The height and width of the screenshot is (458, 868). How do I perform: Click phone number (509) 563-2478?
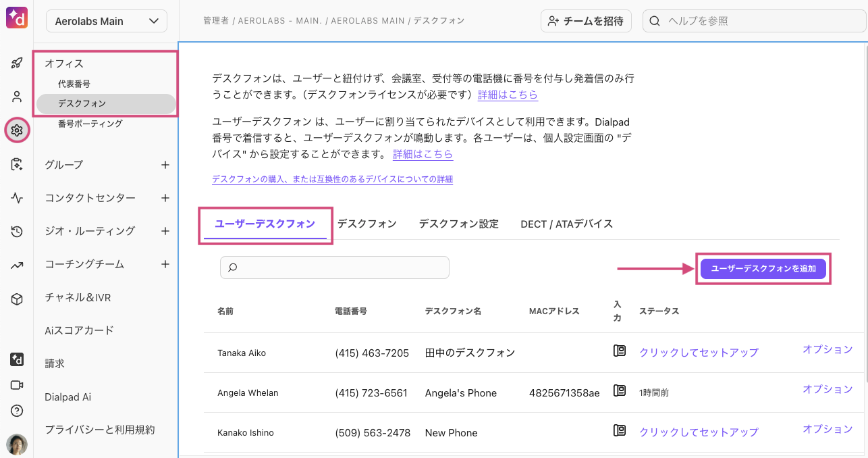[x=373, y=432]
